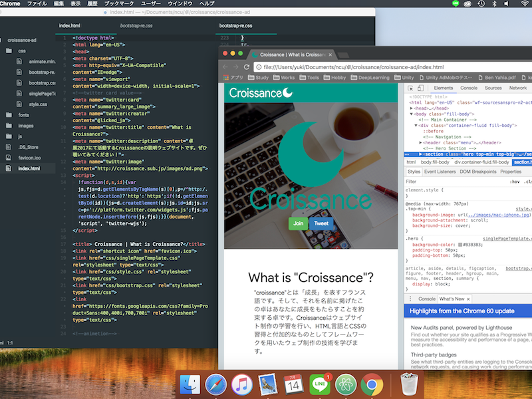Click the DevTools inspect element picker icon
The width and height of the screenshot is (532, 399).
[x=411, y=88]
